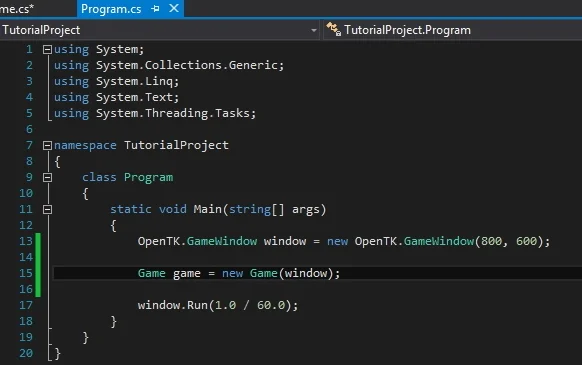The image size is (582, 365).
Task: Click 'Main' method name
Action: click(x=207, y=209)
